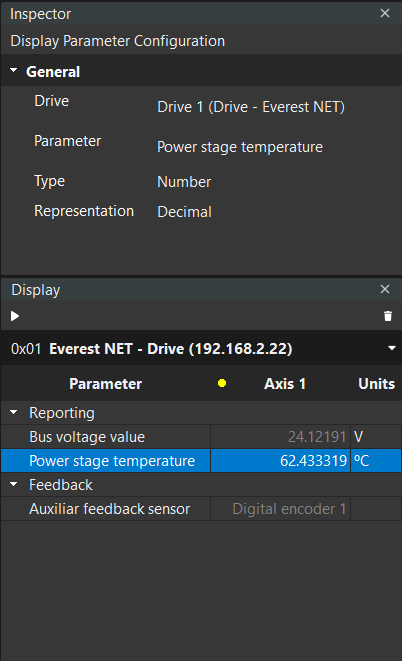This screenshot has height=661, width=402.
Task: Open the Digital encoder 1 value field
Action: (x=280, y=509)
